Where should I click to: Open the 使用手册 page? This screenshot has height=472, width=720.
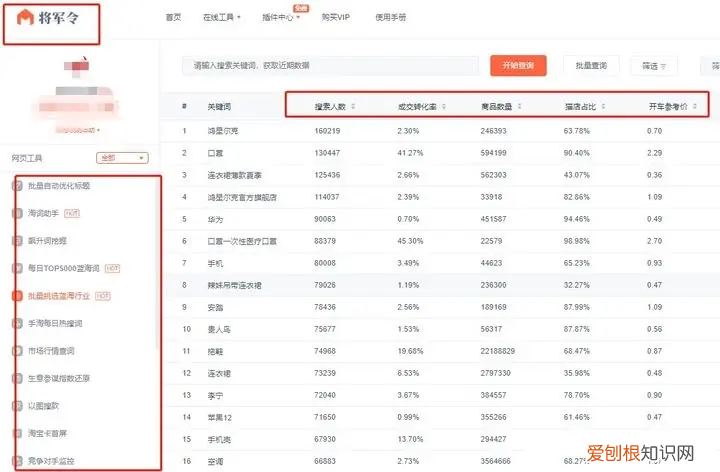[x=391, y=17]
